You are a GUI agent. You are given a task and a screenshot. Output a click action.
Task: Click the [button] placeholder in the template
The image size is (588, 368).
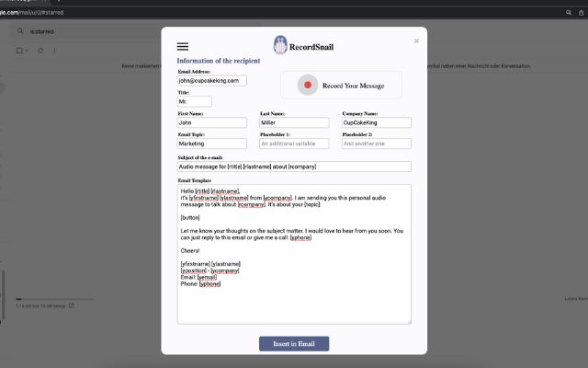click(x=190, y=218)
